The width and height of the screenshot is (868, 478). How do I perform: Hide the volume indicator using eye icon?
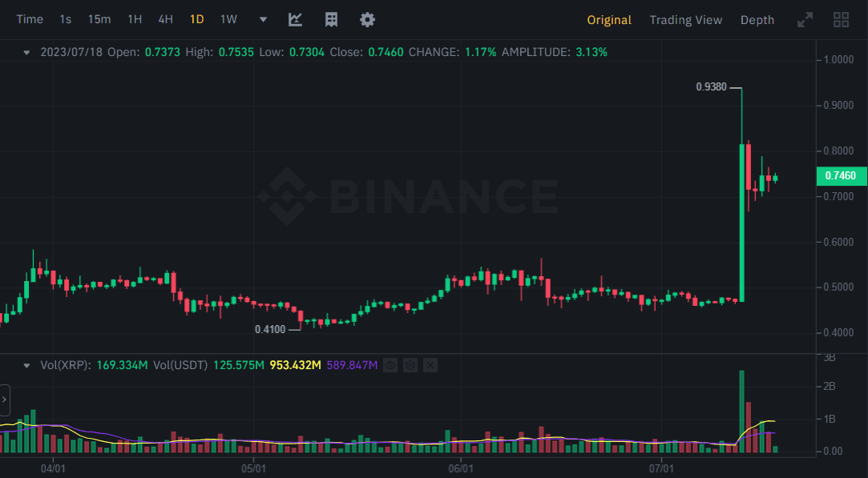coord(390,365)
